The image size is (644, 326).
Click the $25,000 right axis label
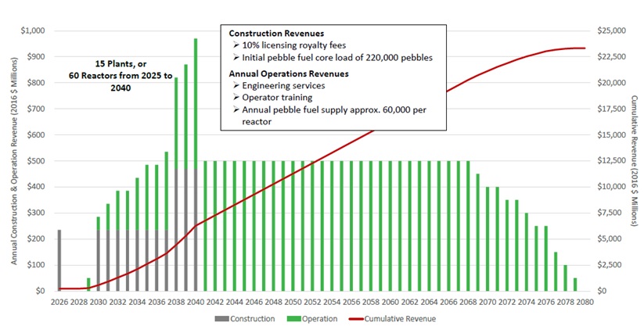click(611, 30)
